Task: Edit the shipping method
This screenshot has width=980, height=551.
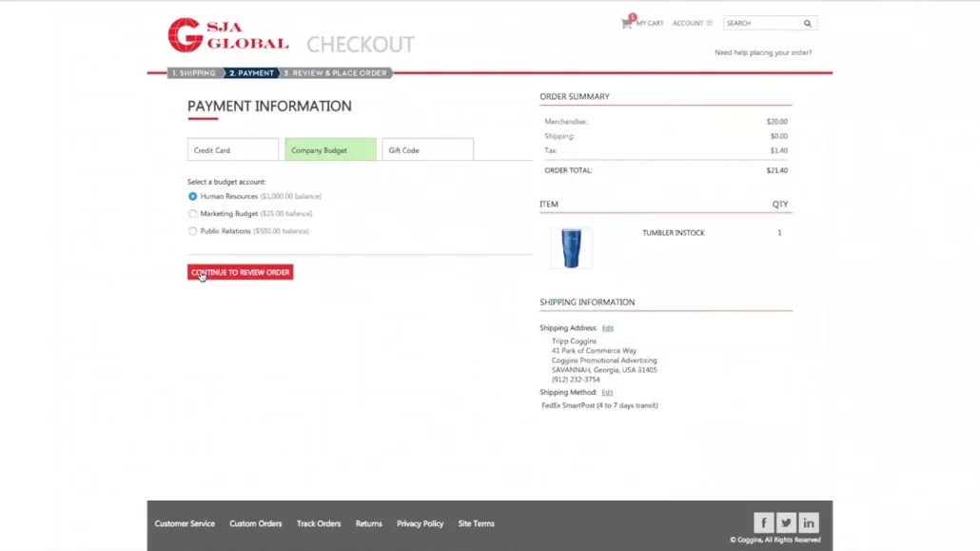Action: coord(607,392)
